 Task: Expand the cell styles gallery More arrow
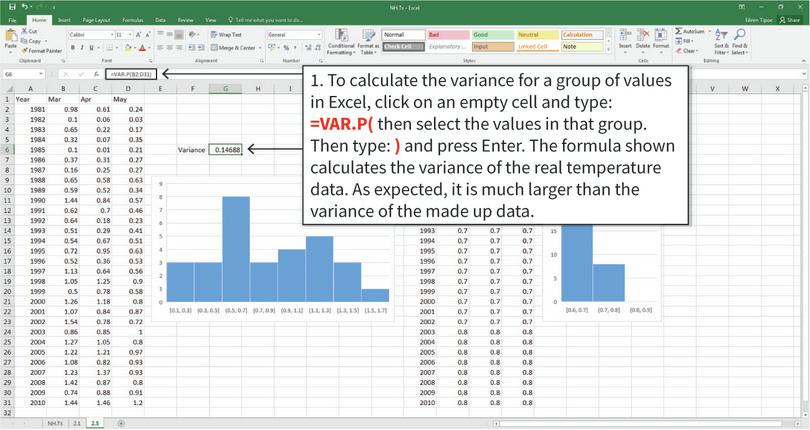point(609,51)
